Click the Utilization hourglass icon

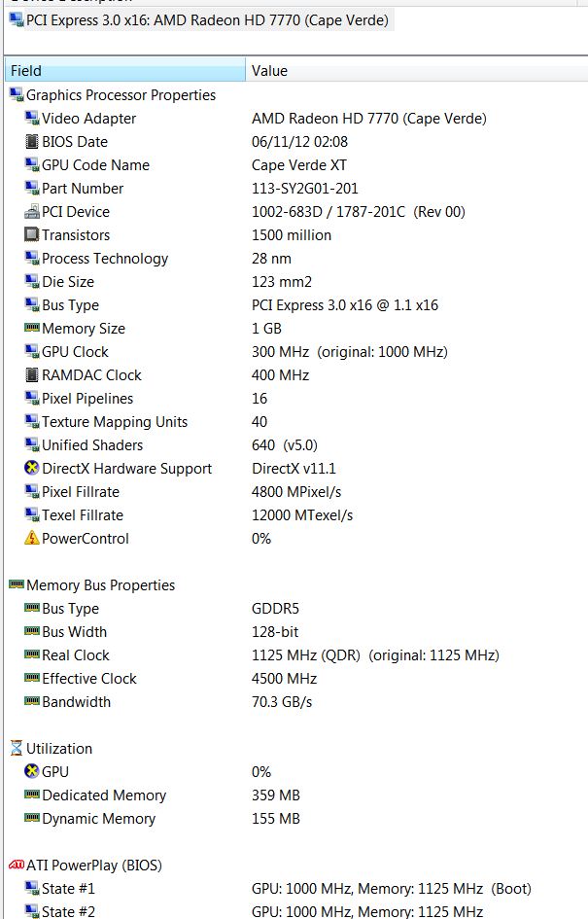(x=17, y=748)
